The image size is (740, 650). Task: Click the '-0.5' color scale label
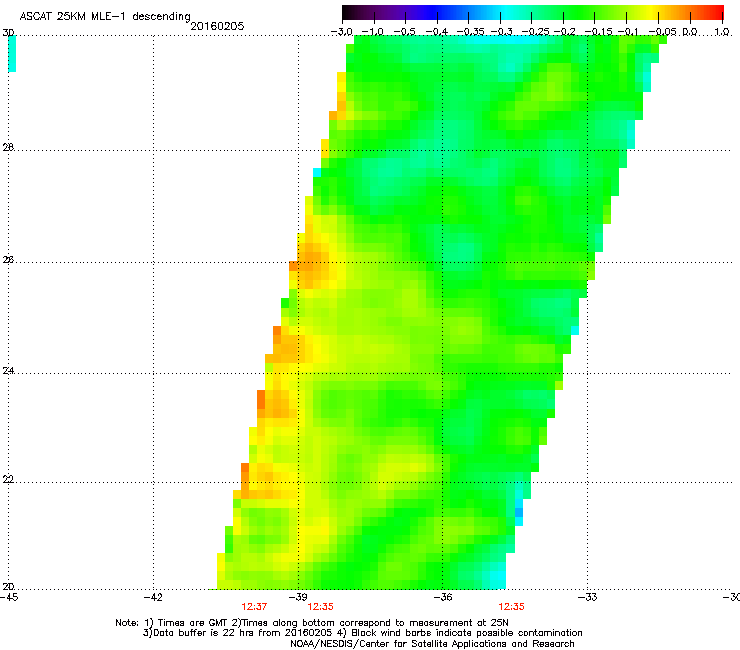[x=404, y=32]
